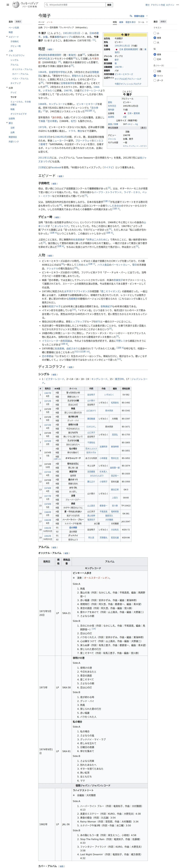The image size is (186, 868).
Task: Open the 宝塚歌劇団 link
Action: coord(94,72)
